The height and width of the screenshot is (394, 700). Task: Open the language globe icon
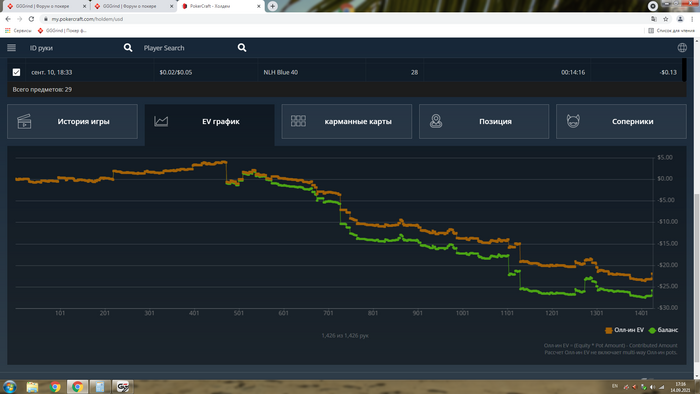click(x=682, y=48)
